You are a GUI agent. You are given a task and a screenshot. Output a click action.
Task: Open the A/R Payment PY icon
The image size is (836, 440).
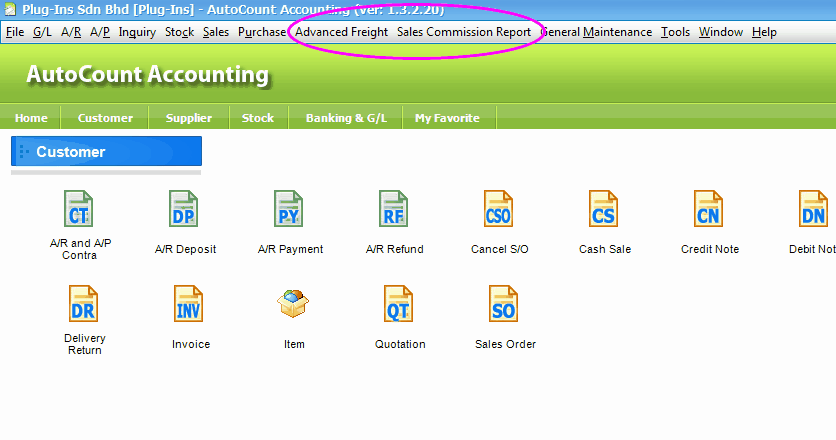point(288,209)
